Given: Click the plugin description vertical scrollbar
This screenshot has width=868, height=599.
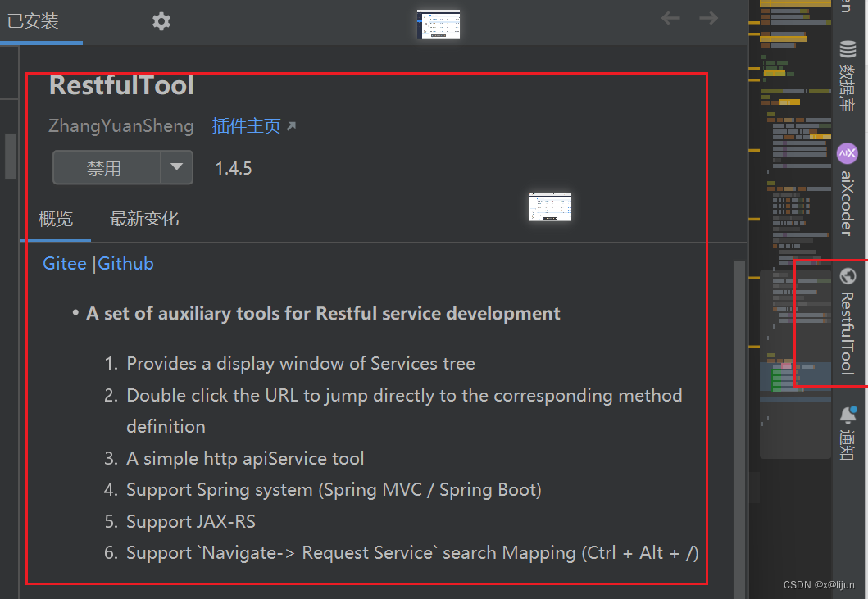Looking at the screenshot, I should (x=739, y=429).
